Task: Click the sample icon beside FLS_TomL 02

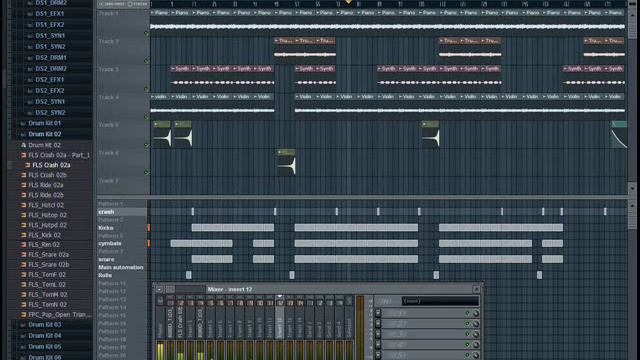Action: tap(23, 284)
